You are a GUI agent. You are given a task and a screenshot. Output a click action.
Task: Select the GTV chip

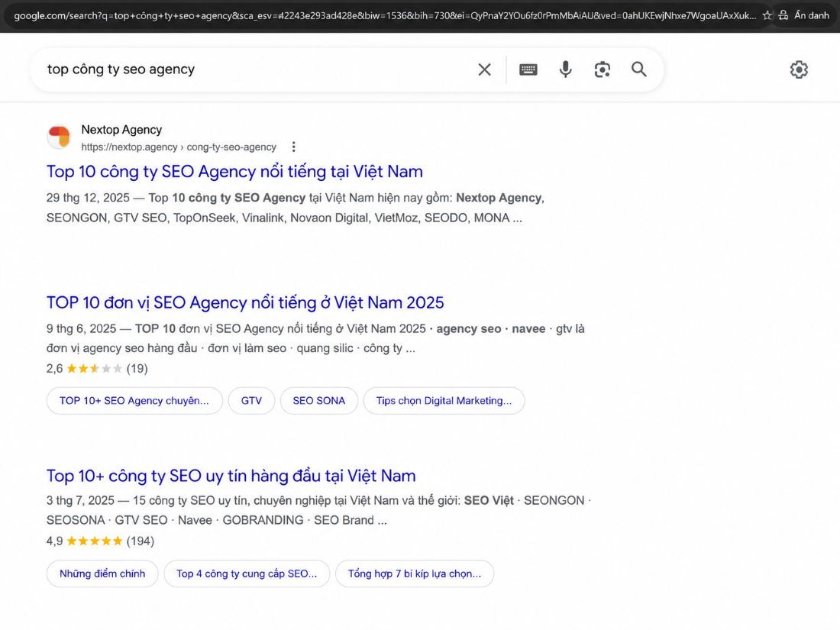click(x=251, y=401)
